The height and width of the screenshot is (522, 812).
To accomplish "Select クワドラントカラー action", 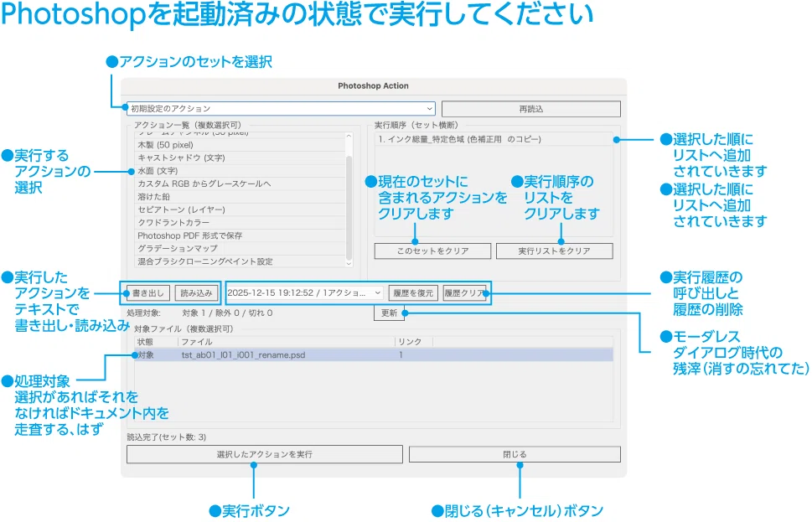I will point(240,223).
